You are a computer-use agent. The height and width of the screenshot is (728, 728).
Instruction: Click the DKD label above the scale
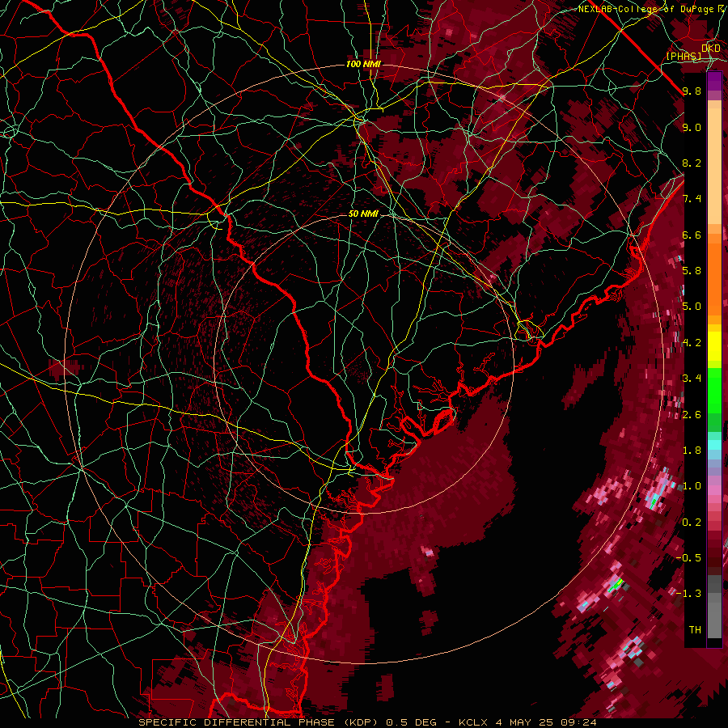tap(711, 49)
